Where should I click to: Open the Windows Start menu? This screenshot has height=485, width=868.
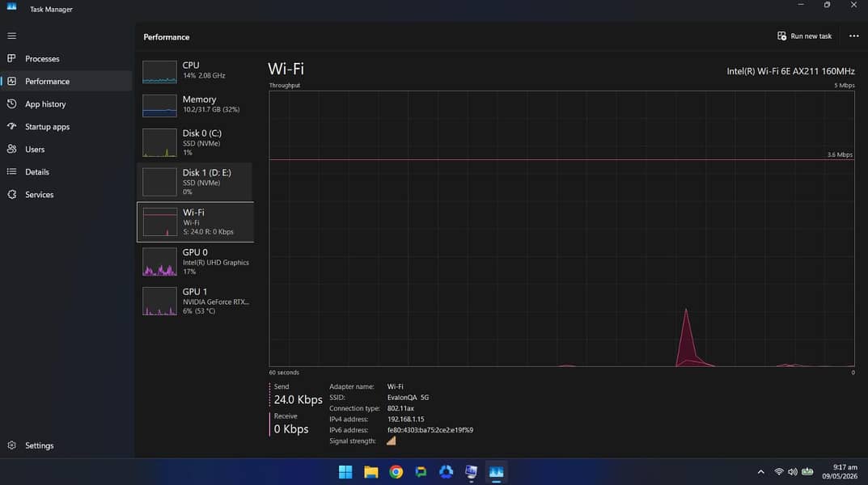(345, 472)
